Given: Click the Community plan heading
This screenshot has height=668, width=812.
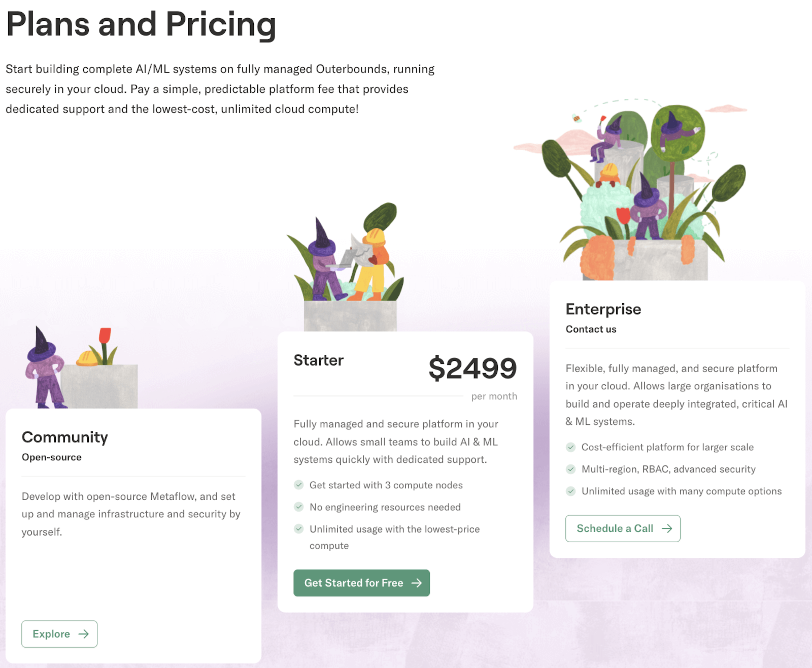Looking at the screenshot, I should coord(65,437).
